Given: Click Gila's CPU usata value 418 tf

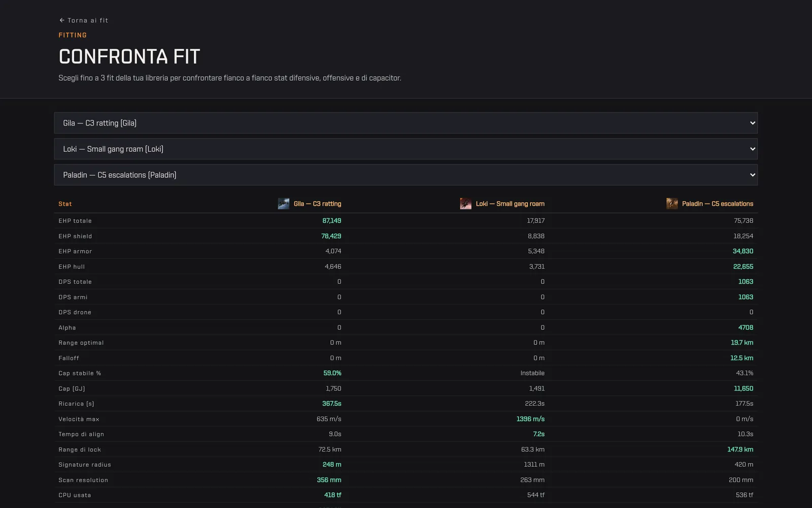Looking at the screenshot, I should [333, 495].
